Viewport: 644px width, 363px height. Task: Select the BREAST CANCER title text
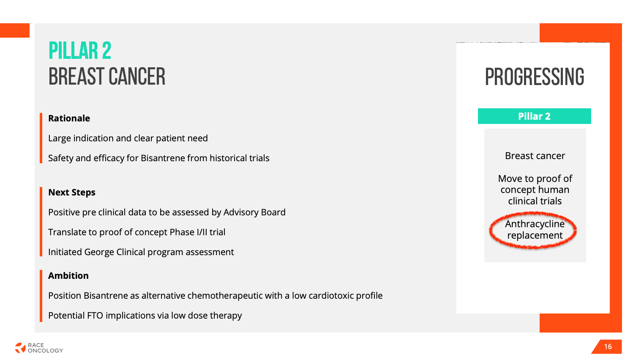[107, 77]
